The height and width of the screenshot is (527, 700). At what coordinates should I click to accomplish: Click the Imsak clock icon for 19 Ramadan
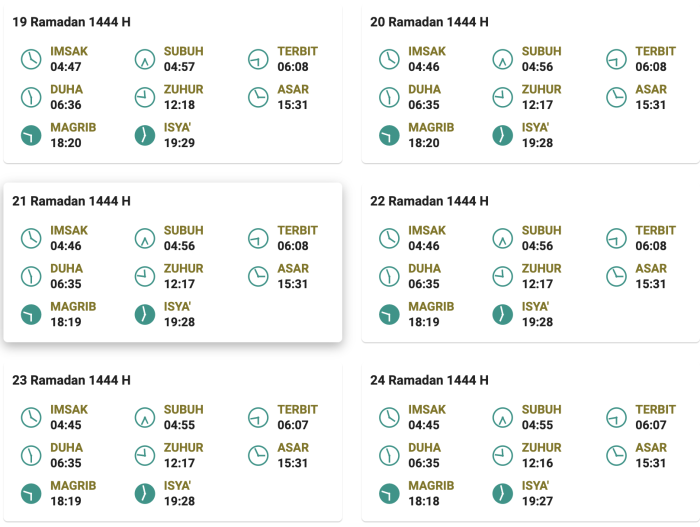click(x=31, y=59)
